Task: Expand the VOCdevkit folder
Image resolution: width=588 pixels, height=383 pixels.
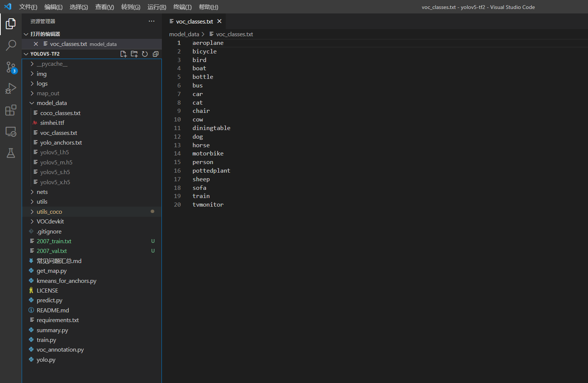Action: click(x=32, y=221)
